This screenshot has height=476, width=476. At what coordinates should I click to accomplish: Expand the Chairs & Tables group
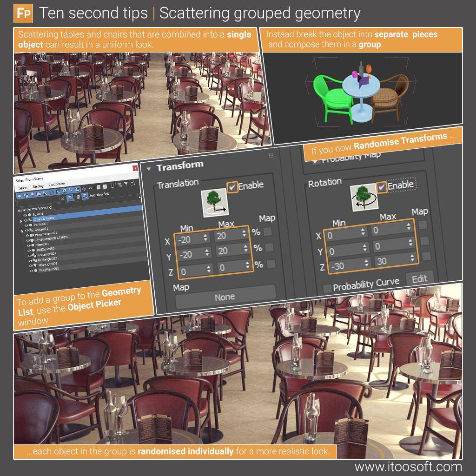pos(21,221)
